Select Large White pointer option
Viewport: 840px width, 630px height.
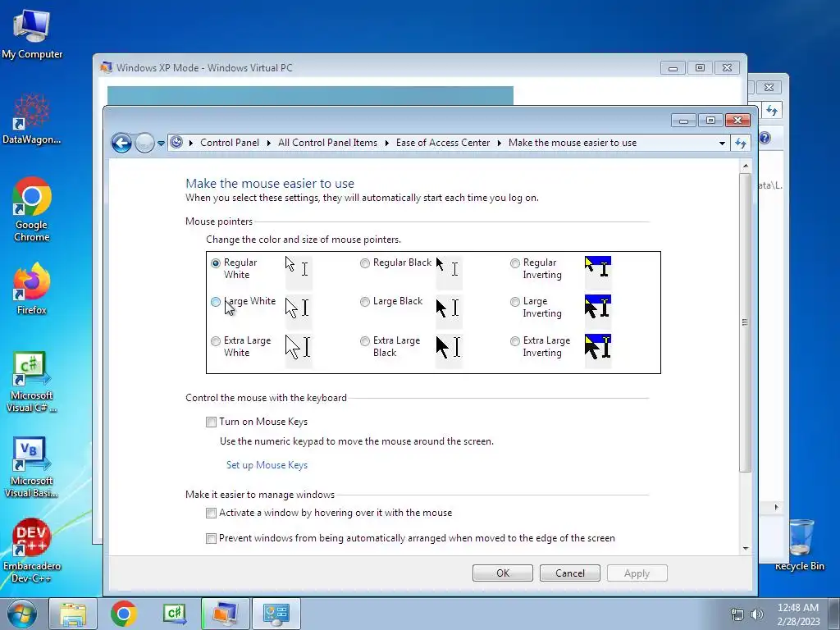point(216,302)
